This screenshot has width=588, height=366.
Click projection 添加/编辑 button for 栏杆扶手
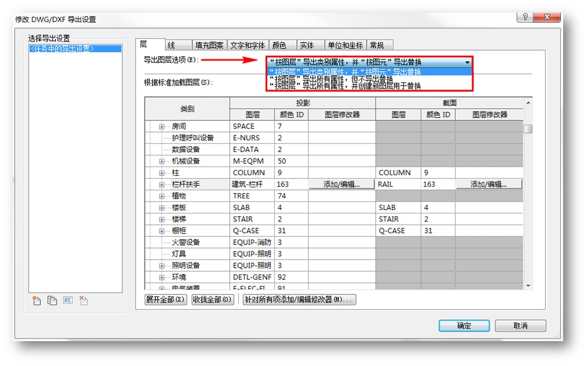point(341,184)
